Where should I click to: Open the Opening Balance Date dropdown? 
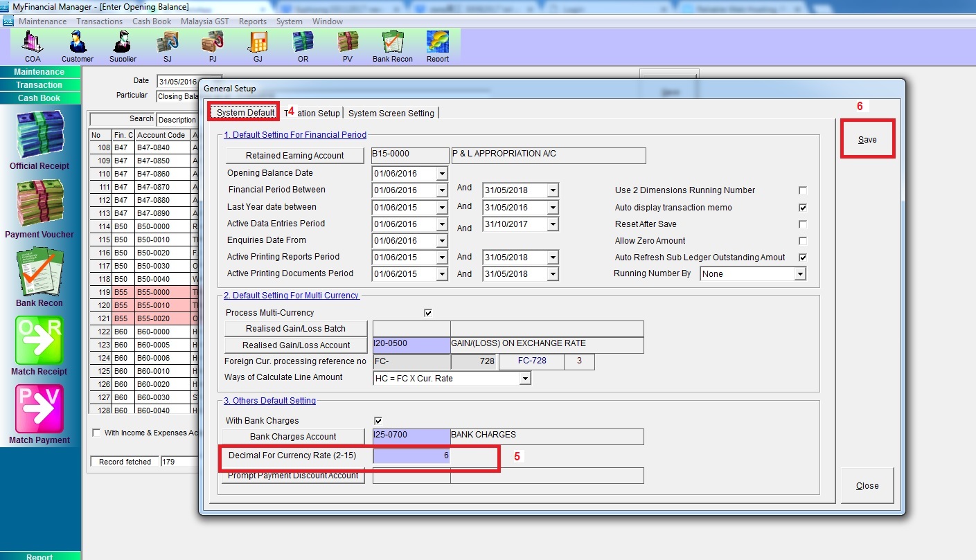[x=442, y=174]
